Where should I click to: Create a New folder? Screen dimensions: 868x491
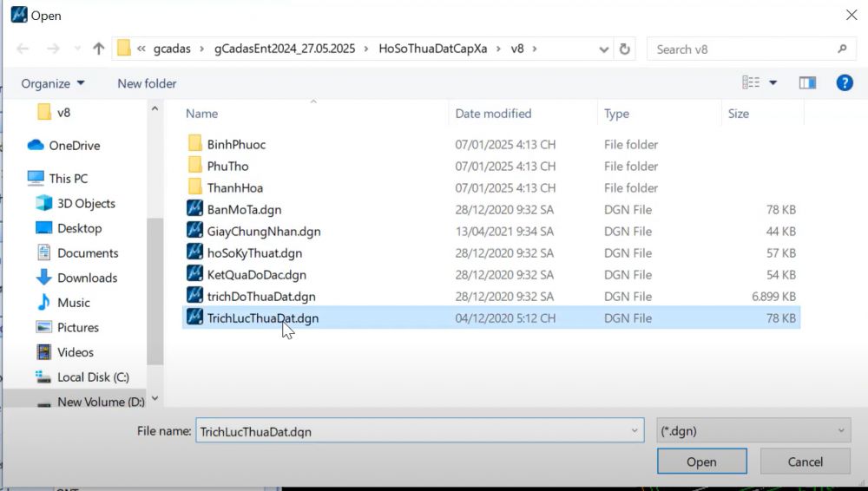(x=147, y=83)
